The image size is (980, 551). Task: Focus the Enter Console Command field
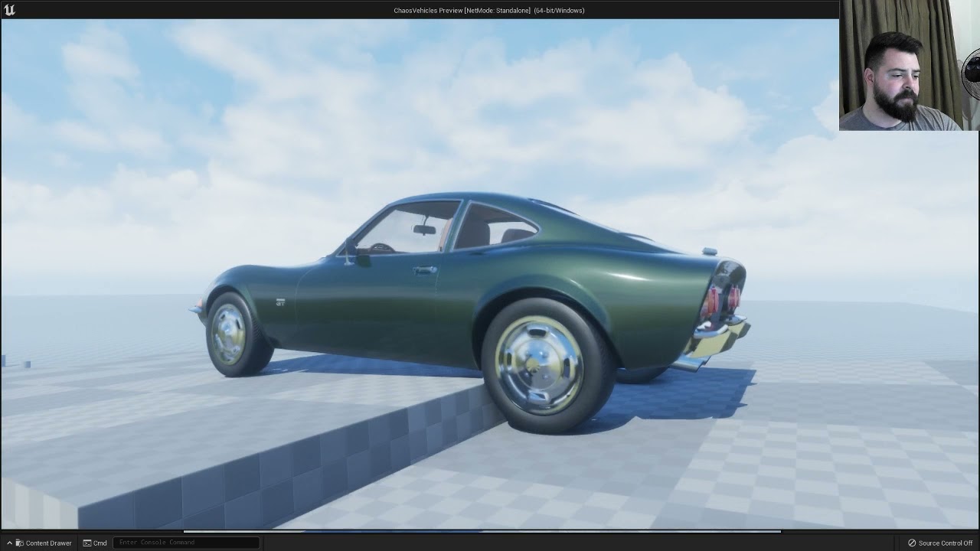[186, 543]
